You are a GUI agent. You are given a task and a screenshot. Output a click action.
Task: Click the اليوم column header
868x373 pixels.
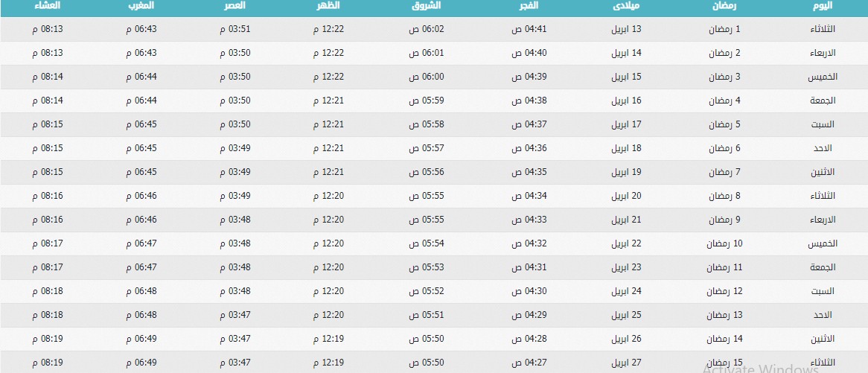pos(822,6)
